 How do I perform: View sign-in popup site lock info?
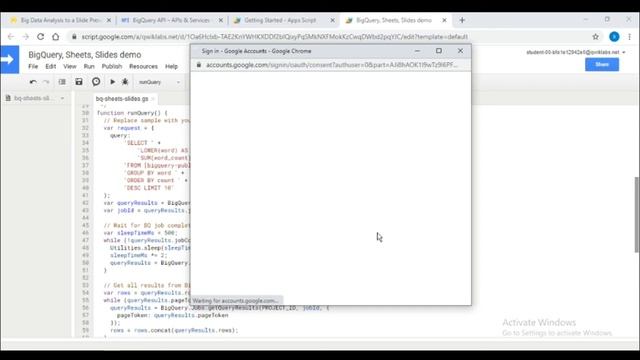click(x=199, y=65)
